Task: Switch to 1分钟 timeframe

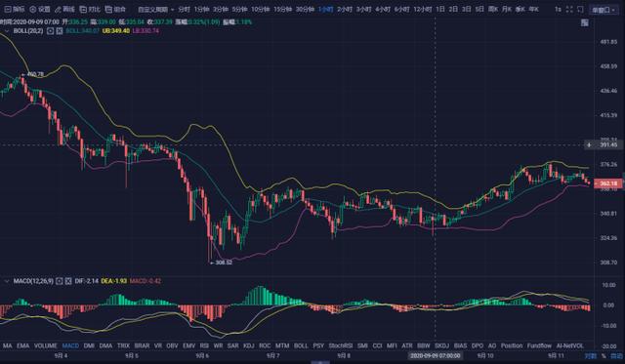Action: click(x=202, y=9)
